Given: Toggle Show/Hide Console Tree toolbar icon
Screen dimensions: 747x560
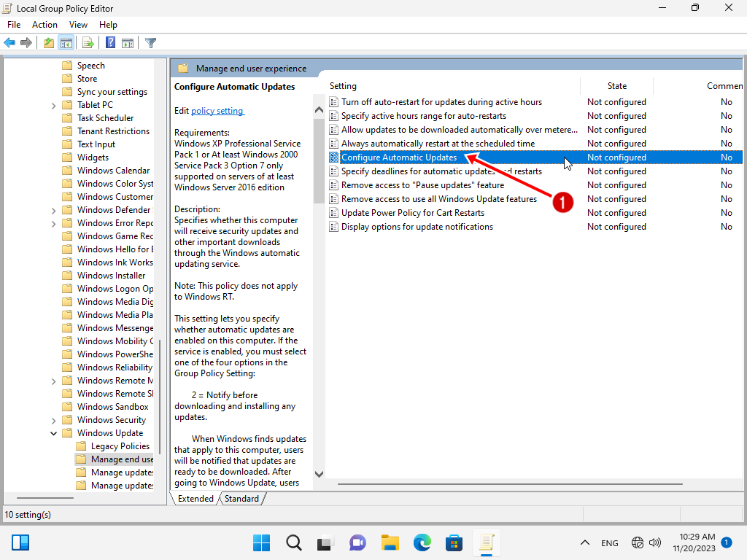Looking at the screenshot, I should (x=66, y=43).
